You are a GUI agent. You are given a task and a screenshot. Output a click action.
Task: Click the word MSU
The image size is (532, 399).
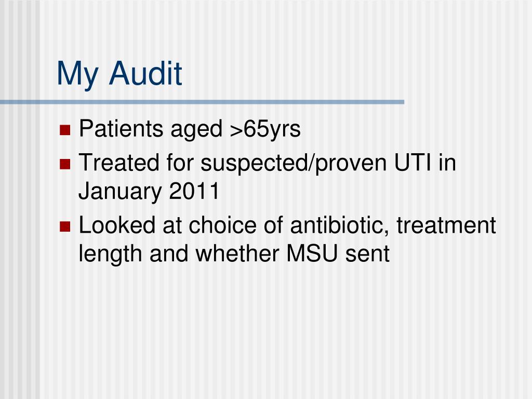click(x=312, y=254)
